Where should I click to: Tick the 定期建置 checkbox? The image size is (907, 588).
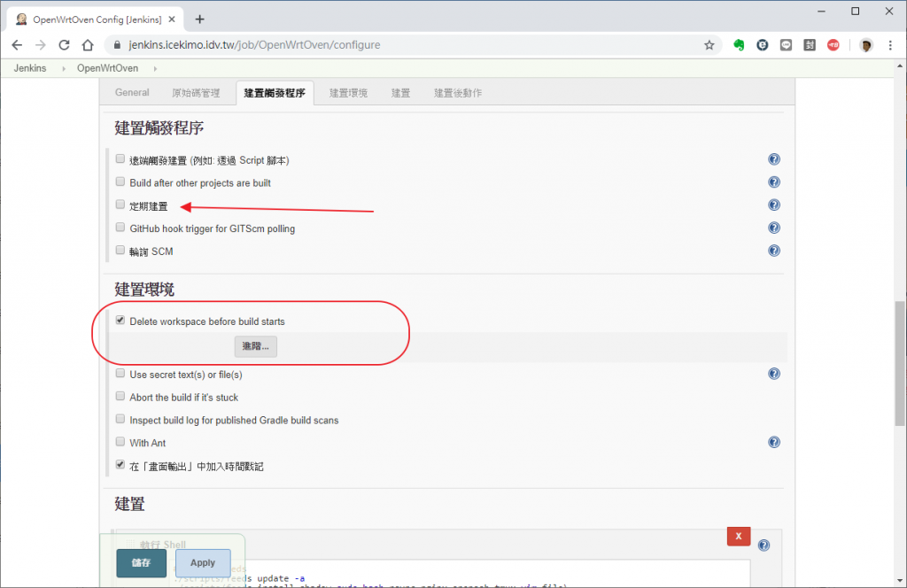click(120, 204)
